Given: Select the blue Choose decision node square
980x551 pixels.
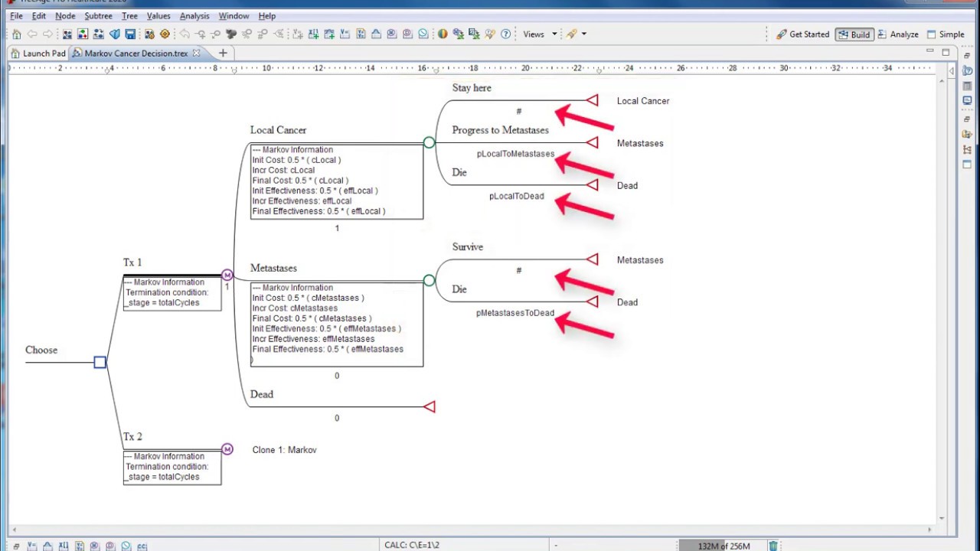Looking at the screenshot, I should pos(100,362).
